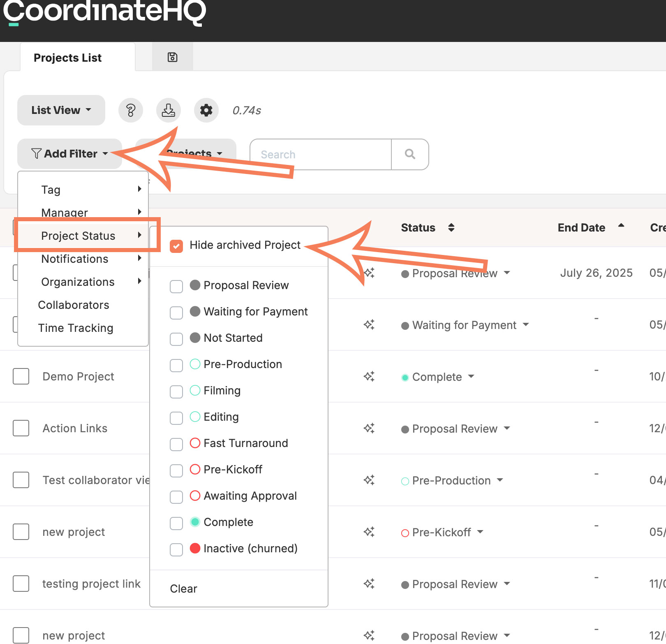The image size is (666, 644).
Task: Open the help question mark icon
Action: [x=131, y=110]
